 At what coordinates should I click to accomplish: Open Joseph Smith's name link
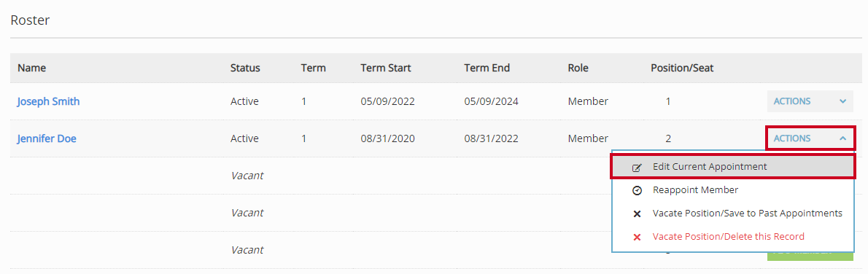click(x=48, y=102)
